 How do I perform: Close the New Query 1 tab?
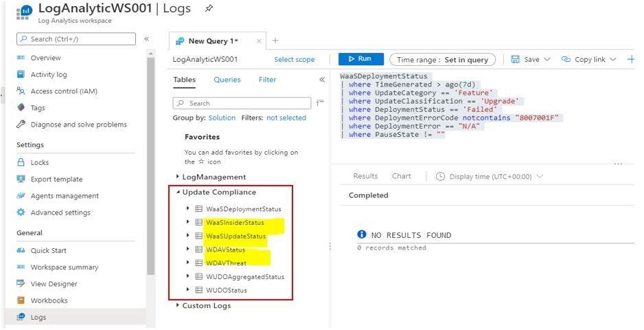(259, 41)
